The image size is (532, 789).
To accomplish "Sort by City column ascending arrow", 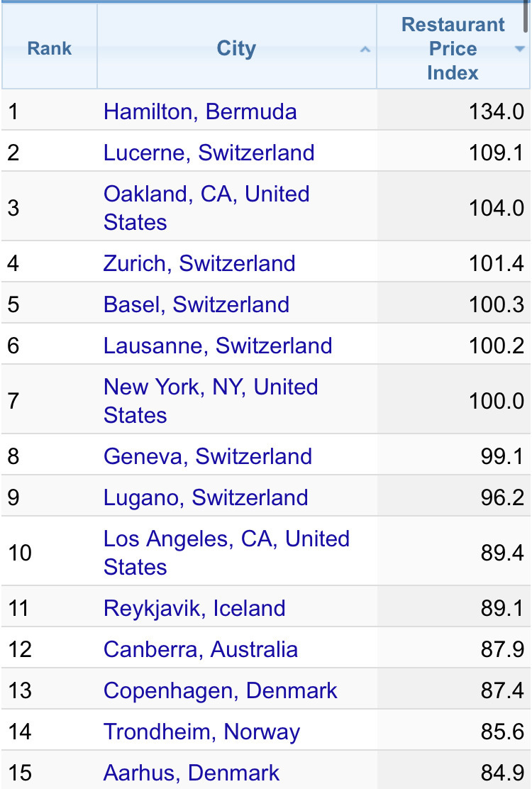I will [x=365, y=50].
